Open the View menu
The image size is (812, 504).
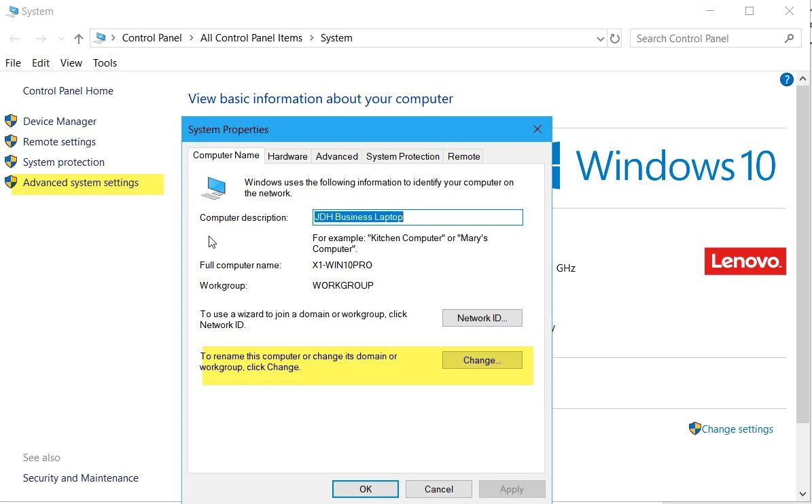[x=71, y=62]
